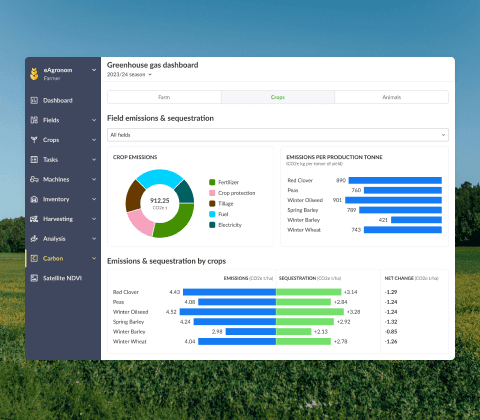Click Peas sequestration +2.84 value
Image resolution: width=480 pixels, height=420 pixels.
pyautogui.click(x=341, y=302)
